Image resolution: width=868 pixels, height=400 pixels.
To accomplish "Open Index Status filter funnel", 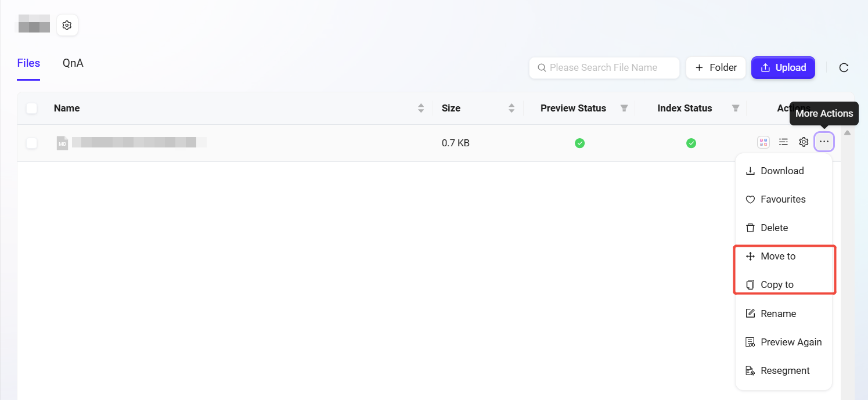I will click(736, 109).
